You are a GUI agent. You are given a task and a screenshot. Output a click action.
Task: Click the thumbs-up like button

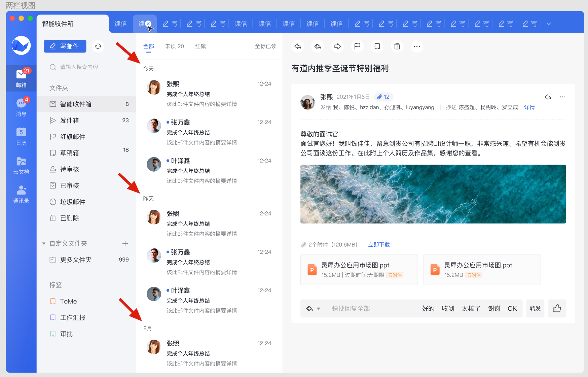click(557, 308)
